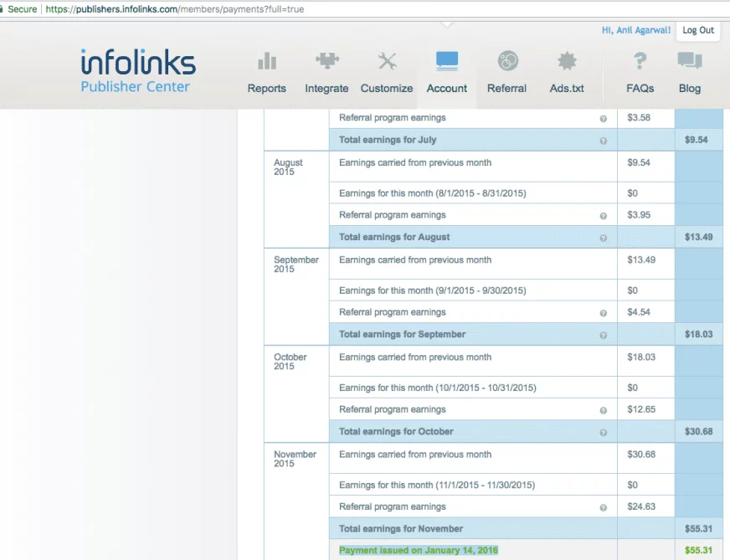730x560 pixels.
Task: Click help icon beside $3.58 referral earnings
Action: pyautogui.click(x=603, y=119)
